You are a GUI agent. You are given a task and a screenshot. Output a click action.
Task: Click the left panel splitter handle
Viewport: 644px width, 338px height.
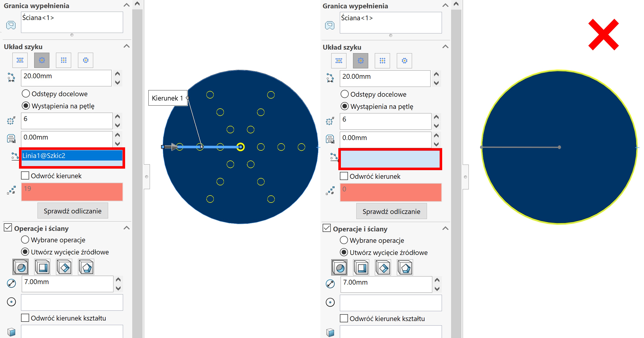coord(147,176)
